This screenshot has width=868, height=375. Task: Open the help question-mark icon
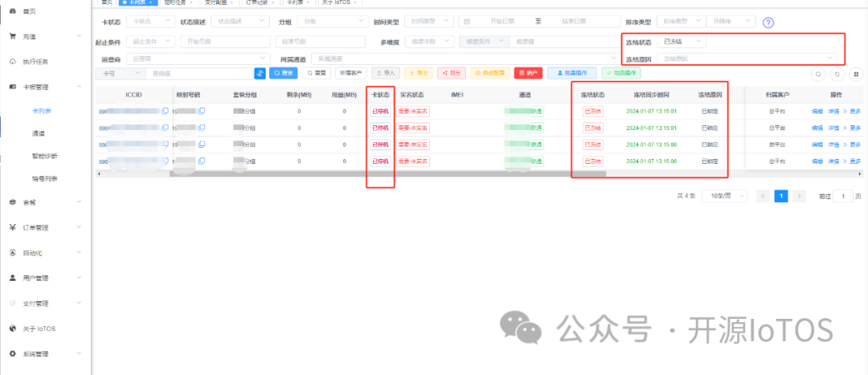click(768, 22)
